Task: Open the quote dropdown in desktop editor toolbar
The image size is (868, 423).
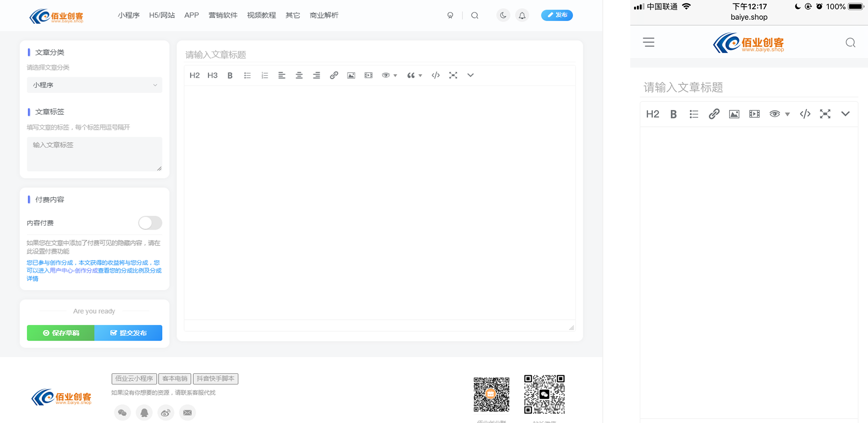Action: click(414, 75)
